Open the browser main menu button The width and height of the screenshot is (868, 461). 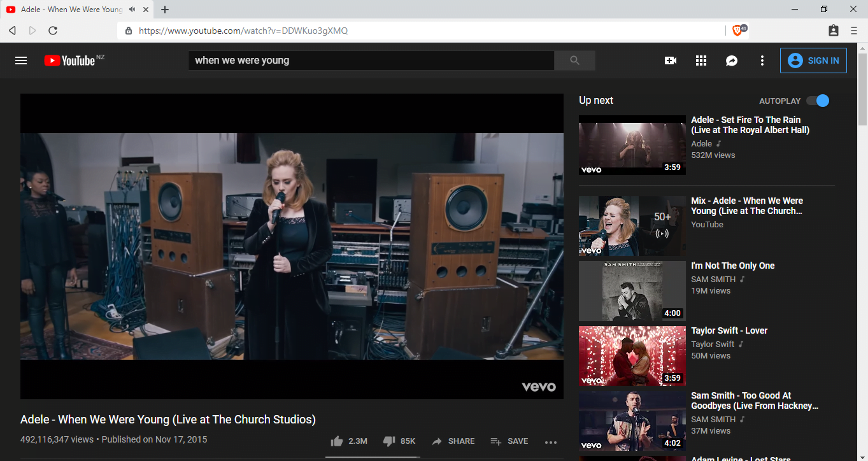[854, 31]
